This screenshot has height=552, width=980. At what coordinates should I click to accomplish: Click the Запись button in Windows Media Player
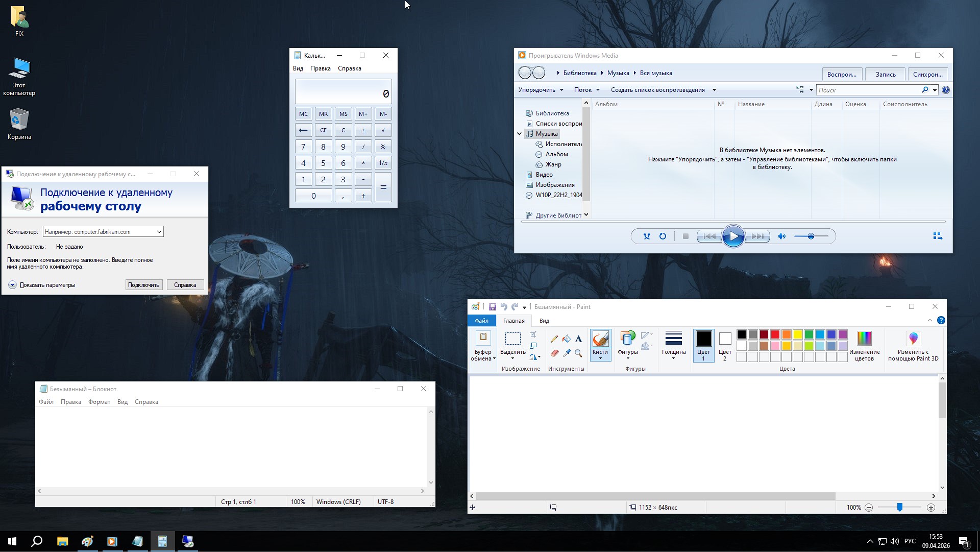pos(885,74)
